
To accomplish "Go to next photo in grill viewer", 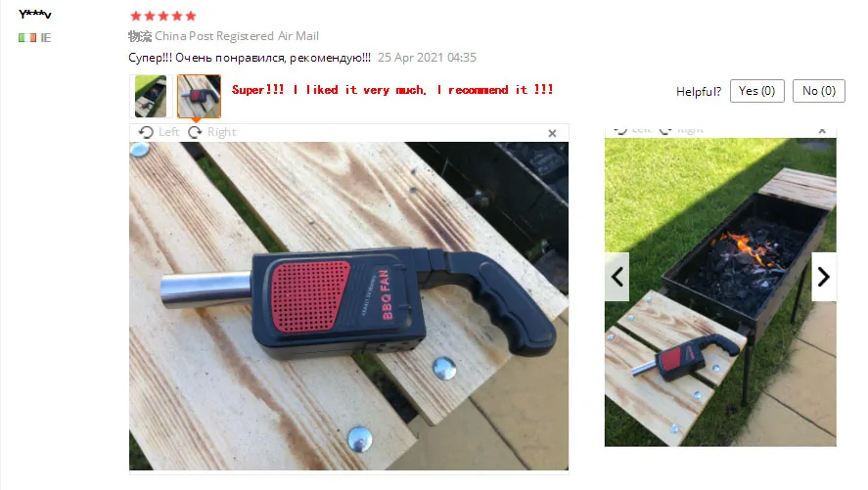I will [824, 277].
